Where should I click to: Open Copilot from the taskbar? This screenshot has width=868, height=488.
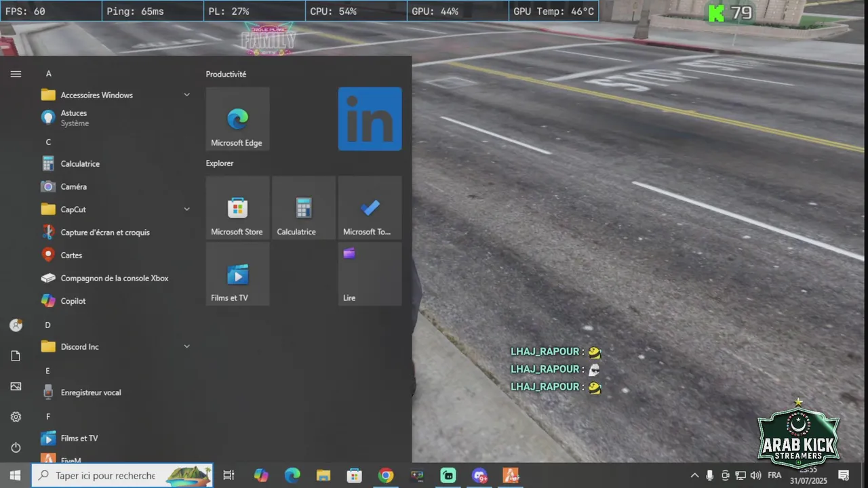[261, 475]
